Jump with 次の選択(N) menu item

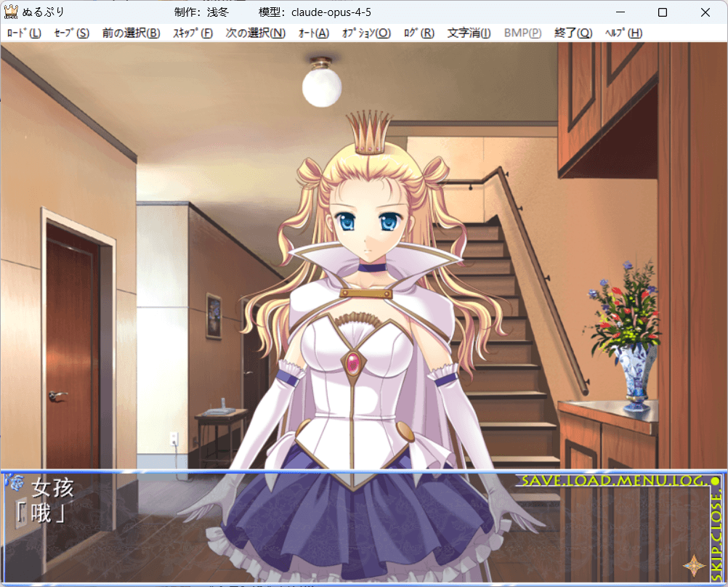[255, 33]
